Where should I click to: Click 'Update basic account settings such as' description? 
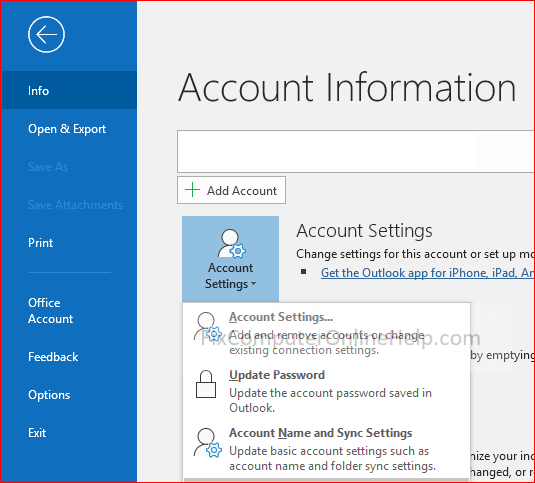pyautogui.click(x=329, y=451)
